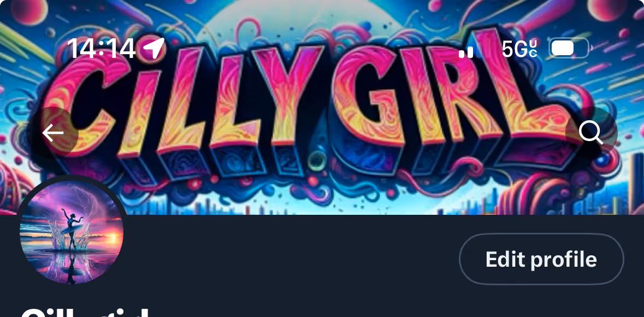Viewport: 644px width, 317px height.
Task: Open the ballerina profile picture
Action: tap(72, 232)
